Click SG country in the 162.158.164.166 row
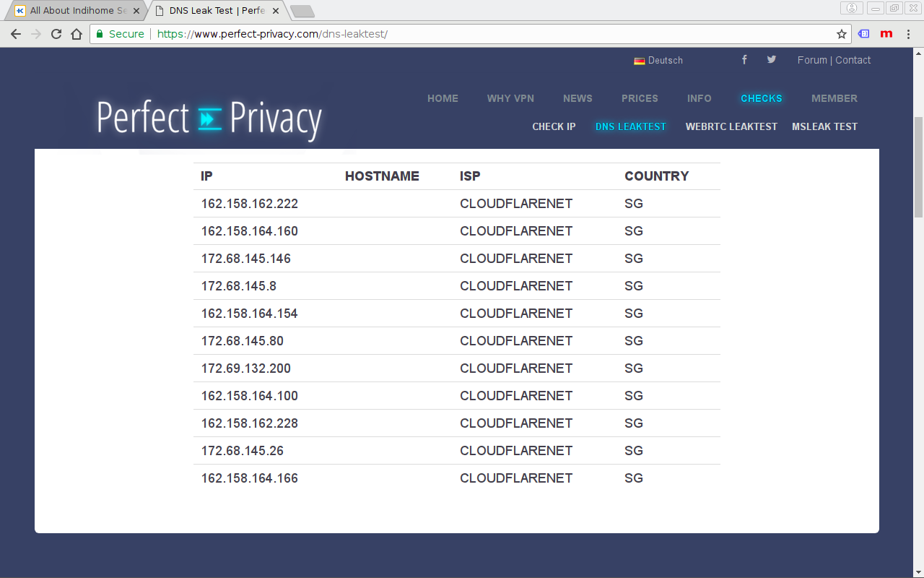This screenshot has height=578, width=924. (634, 478)
